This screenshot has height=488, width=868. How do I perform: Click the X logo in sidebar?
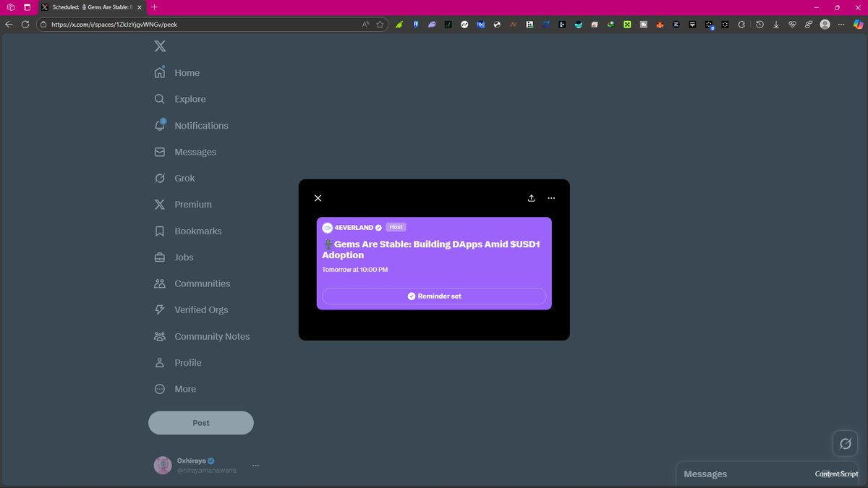pos(160,46)
